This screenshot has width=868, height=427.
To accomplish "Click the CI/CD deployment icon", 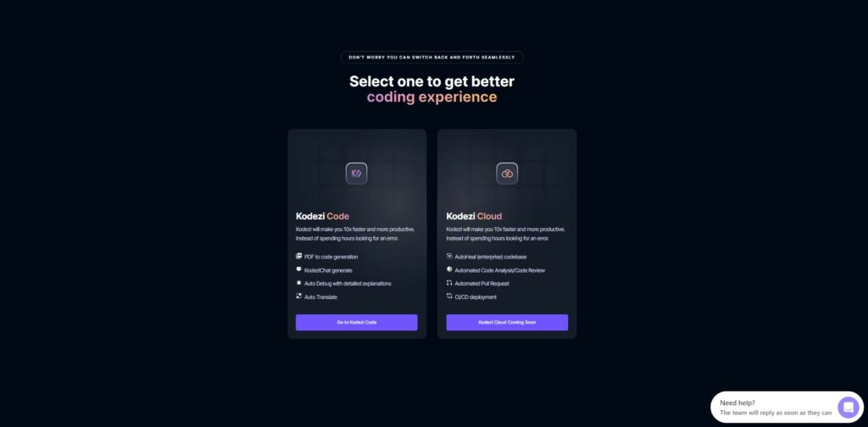I will point(449,296).
